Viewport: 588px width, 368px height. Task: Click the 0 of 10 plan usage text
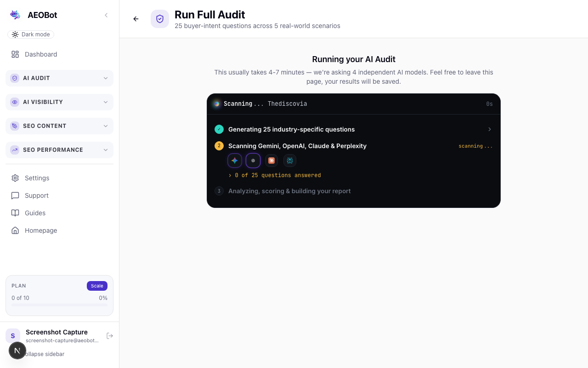[x=20, y=298]
